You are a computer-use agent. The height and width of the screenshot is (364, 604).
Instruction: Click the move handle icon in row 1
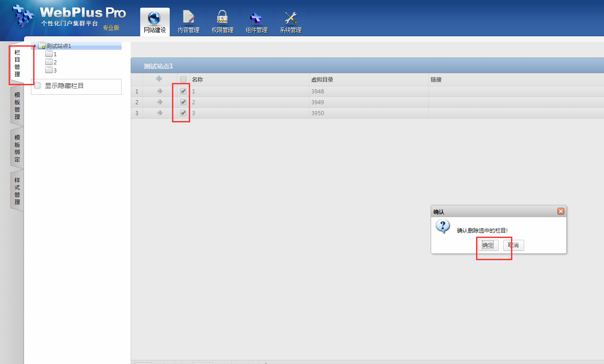point(159,91)
